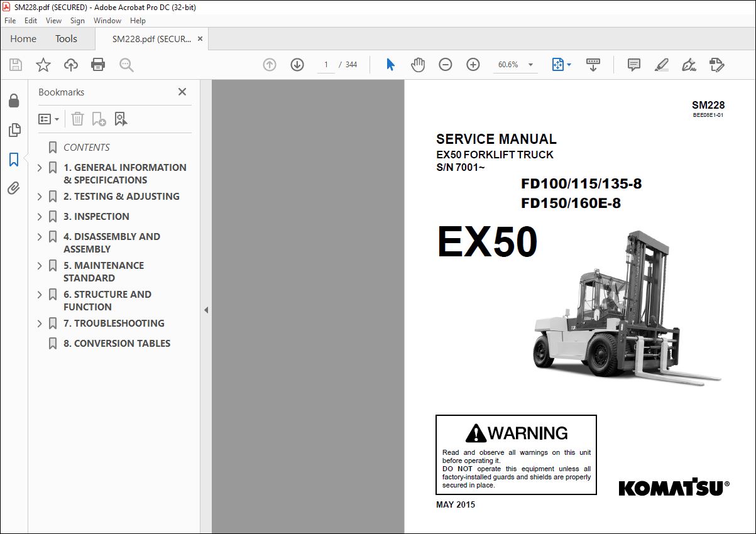Print the document
The width and height of the screenshot is (756, 534).
[x=98, y=65]
